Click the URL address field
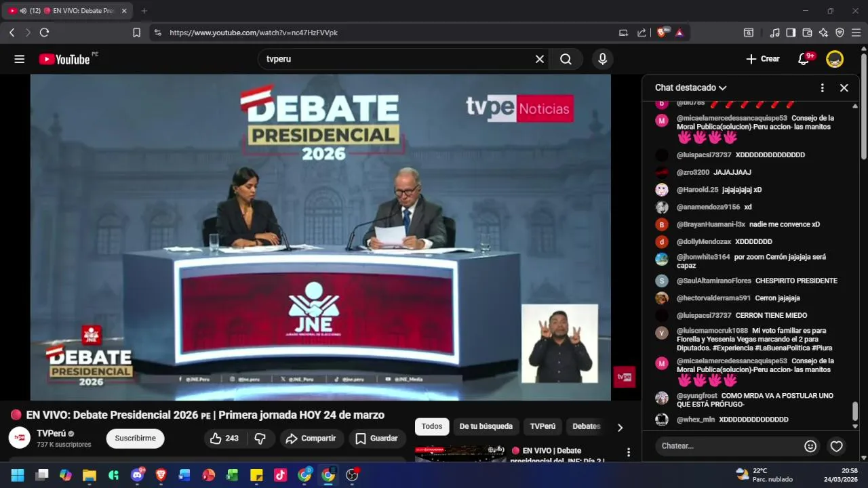Viewport: 868px width, 488px height. click(390, 33)
